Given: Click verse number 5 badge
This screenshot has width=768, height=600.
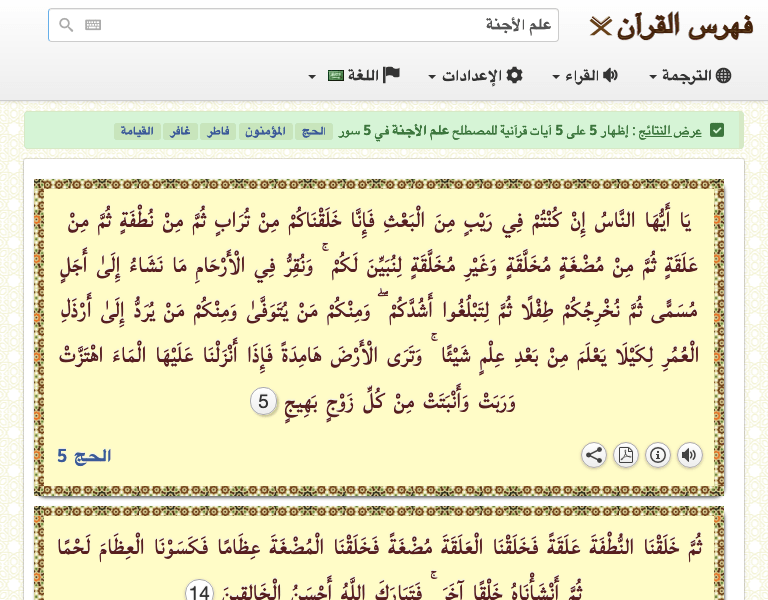Looking at the screenshot, I should tap(264, 402).
